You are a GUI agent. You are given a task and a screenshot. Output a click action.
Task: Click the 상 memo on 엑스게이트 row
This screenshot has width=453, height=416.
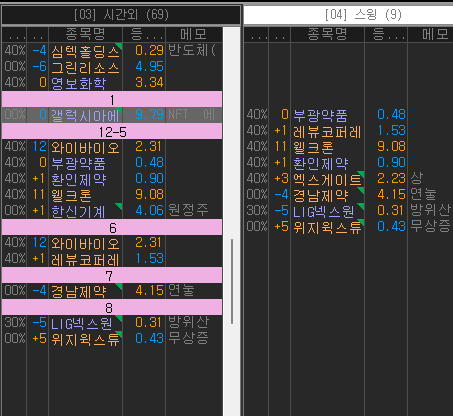417,178
